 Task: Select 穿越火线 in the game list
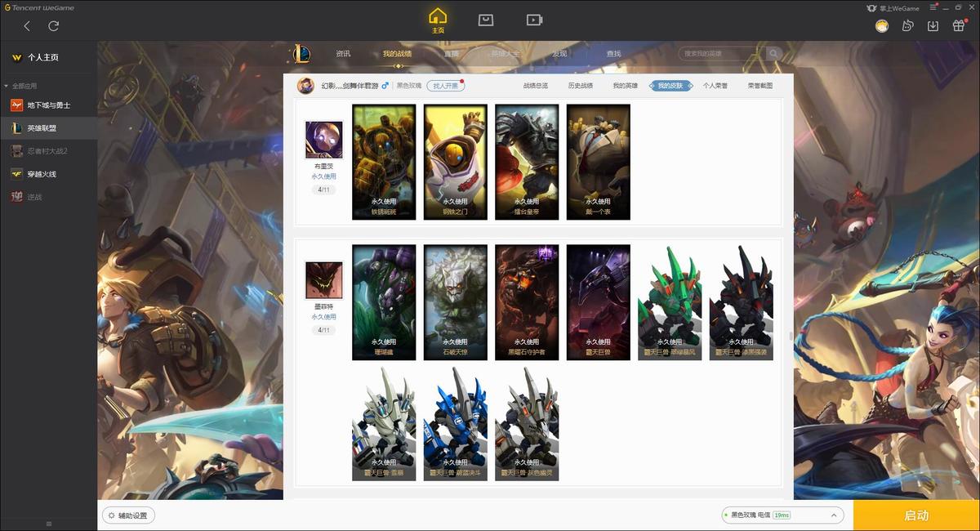(x=49, y=174)
